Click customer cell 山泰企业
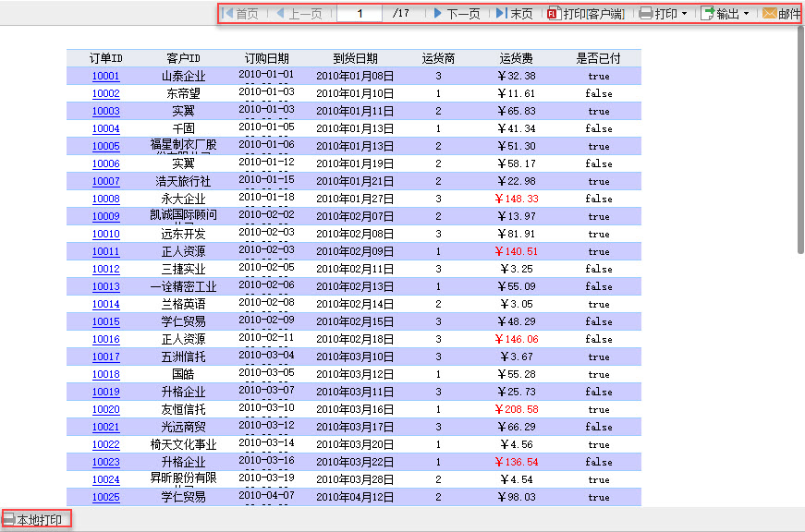805x532 pixels. 183,76
